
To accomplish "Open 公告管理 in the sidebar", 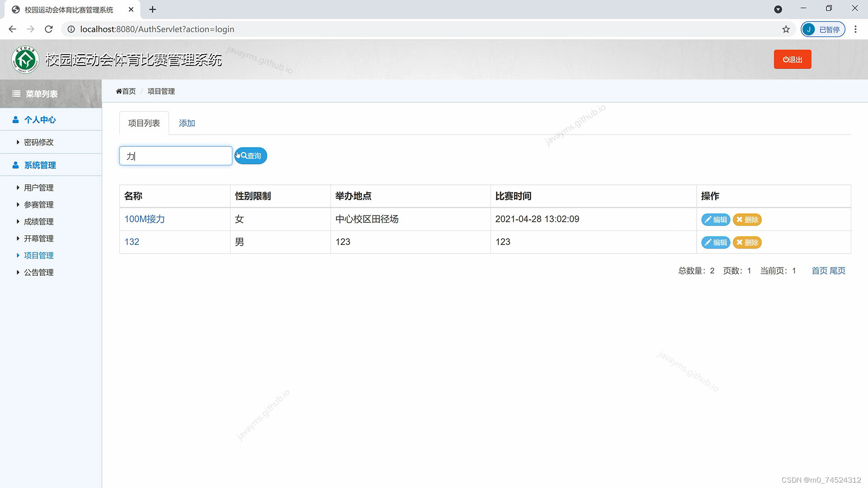I will pos(38,272).
